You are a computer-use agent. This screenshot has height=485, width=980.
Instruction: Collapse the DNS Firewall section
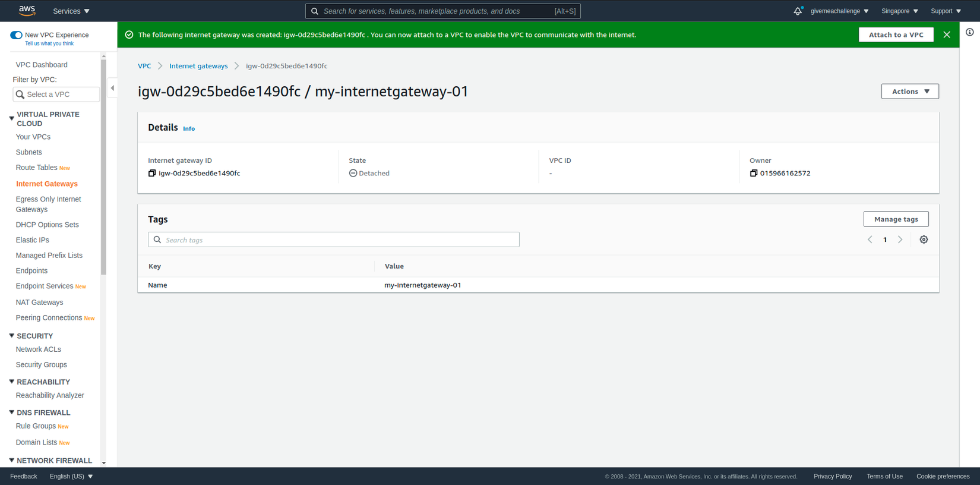11,412
